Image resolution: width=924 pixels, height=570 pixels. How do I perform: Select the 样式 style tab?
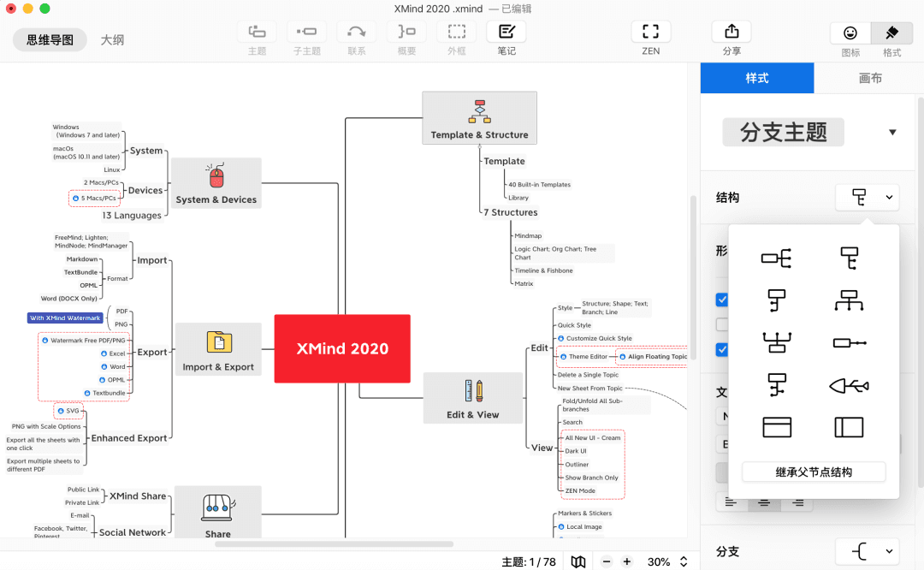pyautogui.click(x=757, y=78)
